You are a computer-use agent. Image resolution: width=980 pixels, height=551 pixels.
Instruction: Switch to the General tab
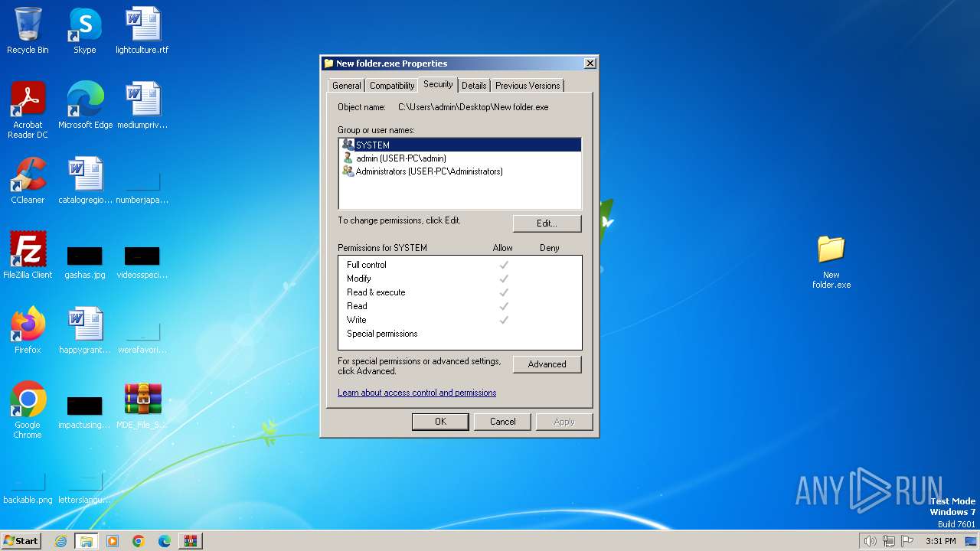click(346, 86)
